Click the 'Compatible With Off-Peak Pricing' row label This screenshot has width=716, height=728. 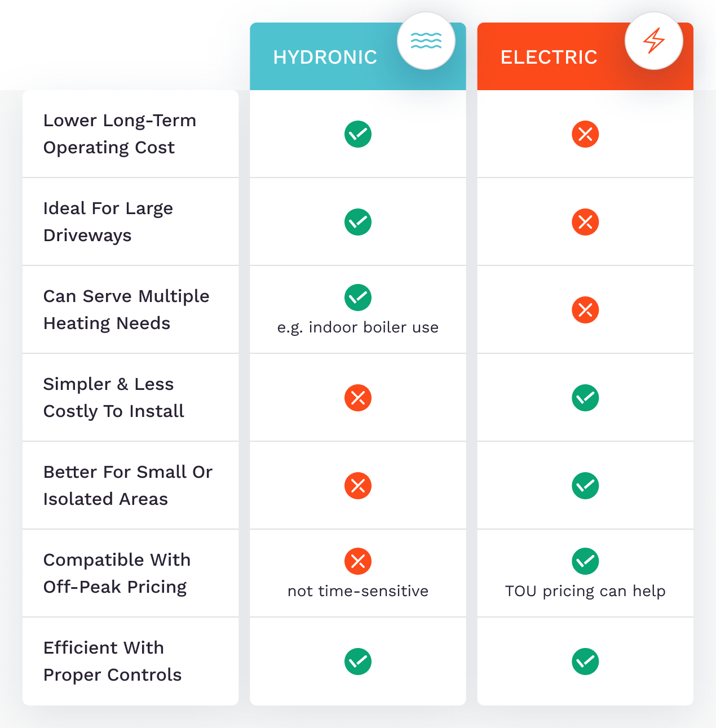point(117,573)
